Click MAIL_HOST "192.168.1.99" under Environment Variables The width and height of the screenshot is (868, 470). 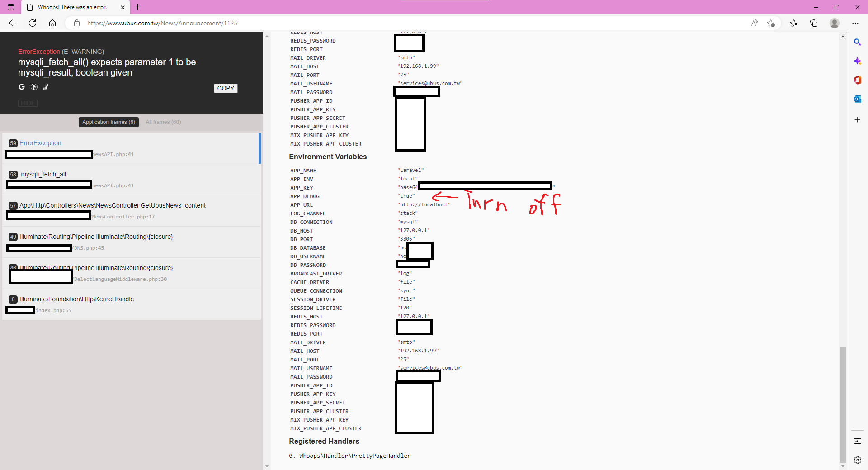pyautogui.click(x=418, y=351)
